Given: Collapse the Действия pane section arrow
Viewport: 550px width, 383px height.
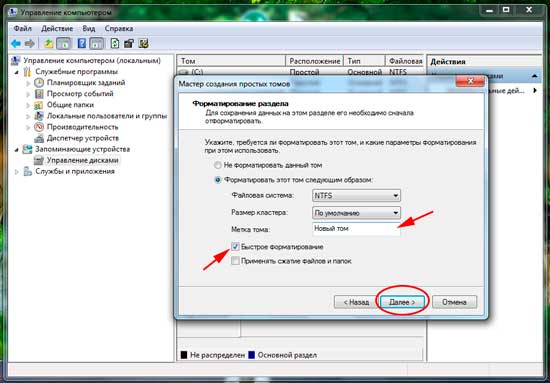Looking at the screenshot, I should (535, 76).
